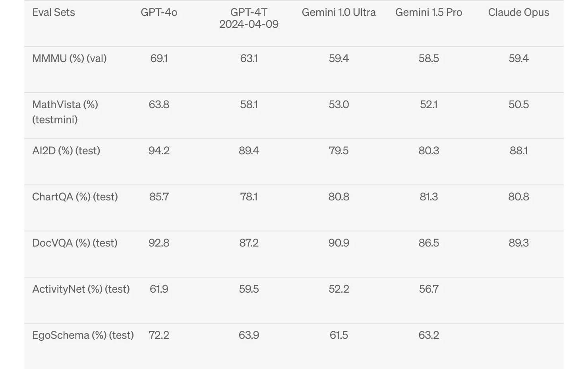Select the ChartQA (%) (test) row label
The width and height of the screenshot is (588, 369).
[x=75, y=197]
